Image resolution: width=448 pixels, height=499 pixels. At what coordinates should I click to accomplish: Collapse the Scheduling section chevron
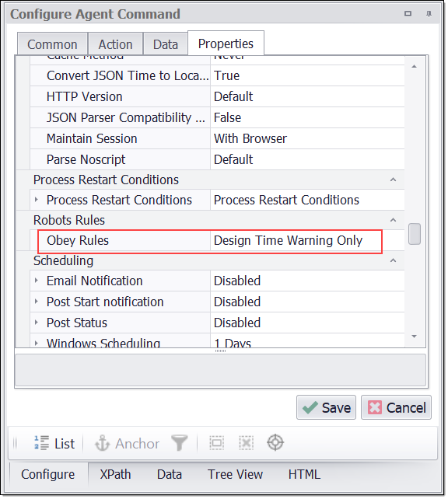[x=394, y=260]
